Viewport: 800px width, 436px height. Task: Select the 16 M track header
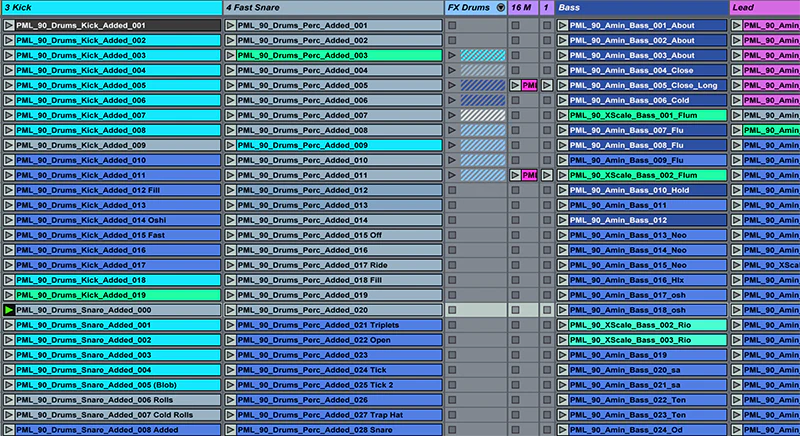point(523,8)
